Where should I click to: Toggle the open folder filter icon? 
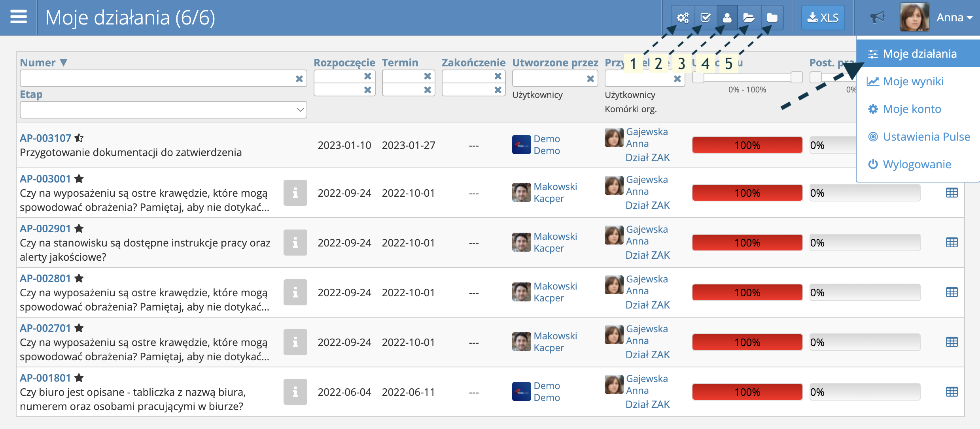click(x=749, y=17)
